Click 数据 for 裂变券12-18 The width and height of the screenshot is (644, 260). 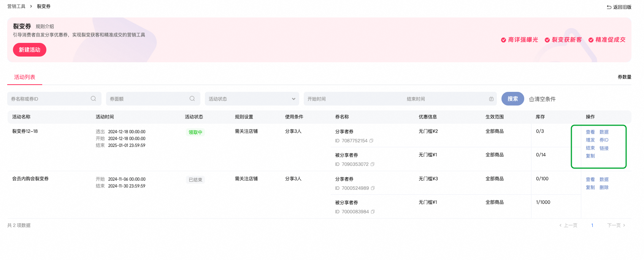click(x=604, y=132)
